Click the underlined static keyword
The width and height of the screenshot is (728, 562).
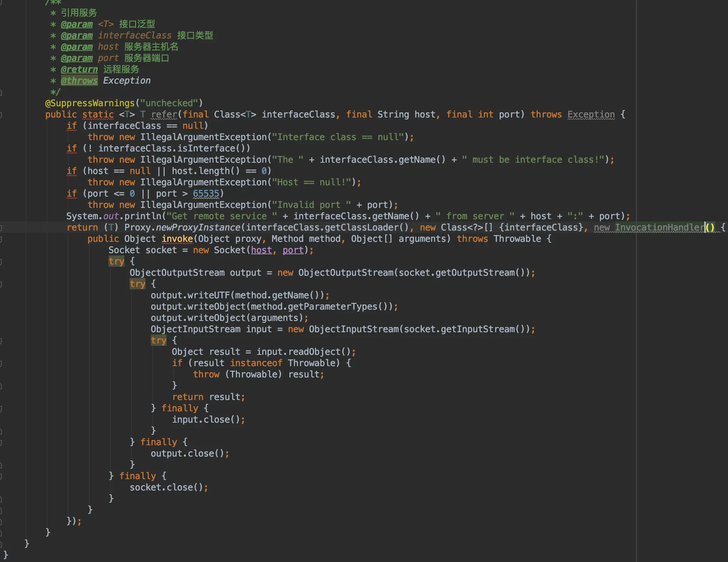[98, 115]
